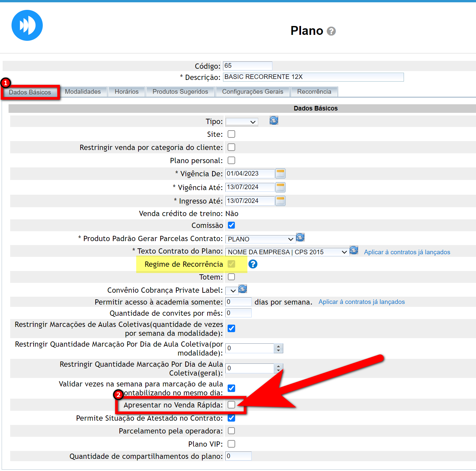
Task: Click the blue fast-forward logo icon
Action: pyautogui.click(x=27, y=25)
